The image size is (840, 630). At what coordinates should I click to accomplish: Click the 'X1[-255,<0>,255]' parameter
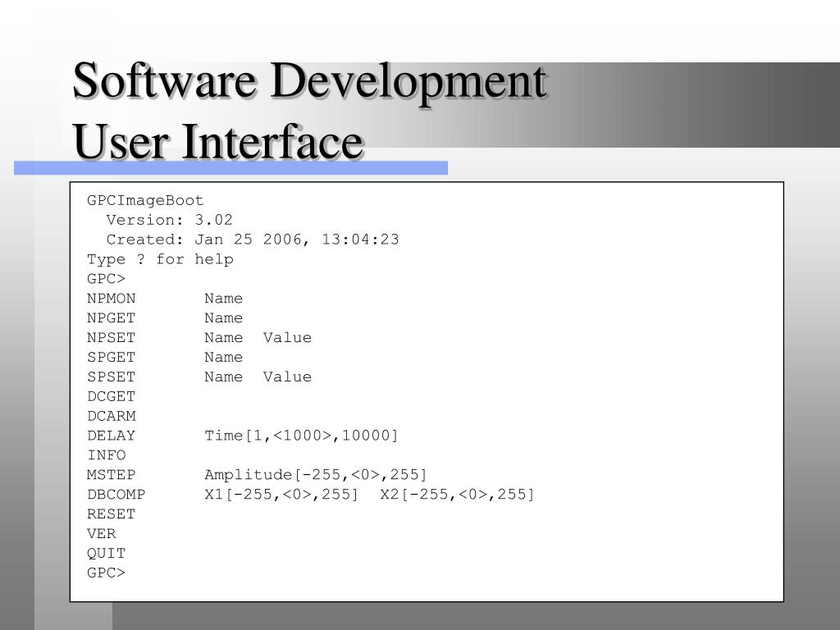[x=282, y=495]
